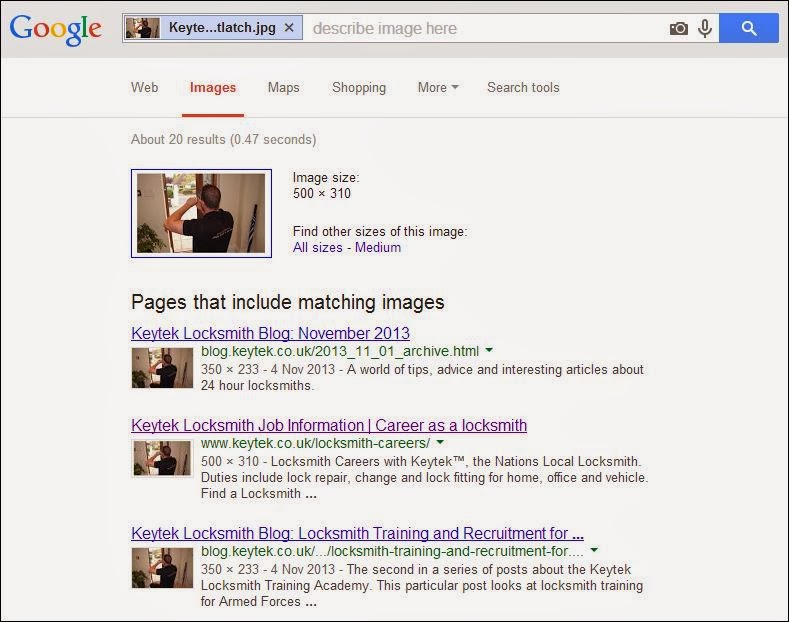Open the 'Medium' size link
The width and height of the screenshot is (789, 622).
coord(378,248)
